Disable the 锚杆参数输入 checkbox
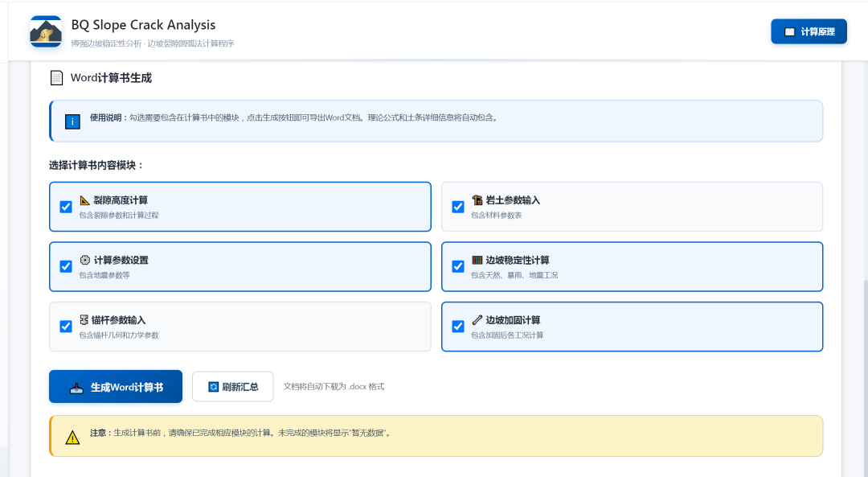 [66, 327]
